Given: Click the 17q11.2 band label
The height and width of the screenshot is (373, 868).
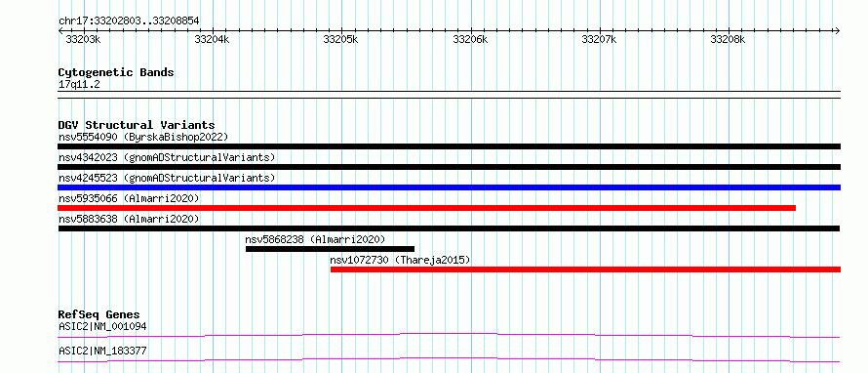Looking at the screenshot, I should (79, 85).
